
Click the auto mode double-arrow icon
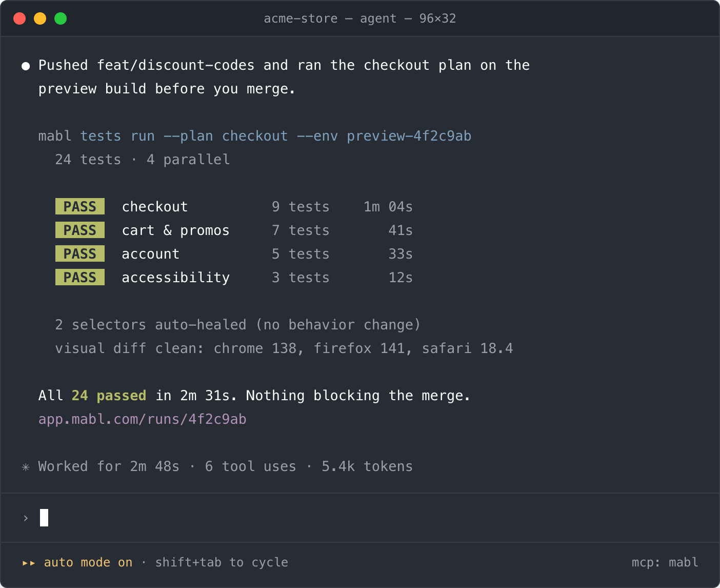(29, 563)
